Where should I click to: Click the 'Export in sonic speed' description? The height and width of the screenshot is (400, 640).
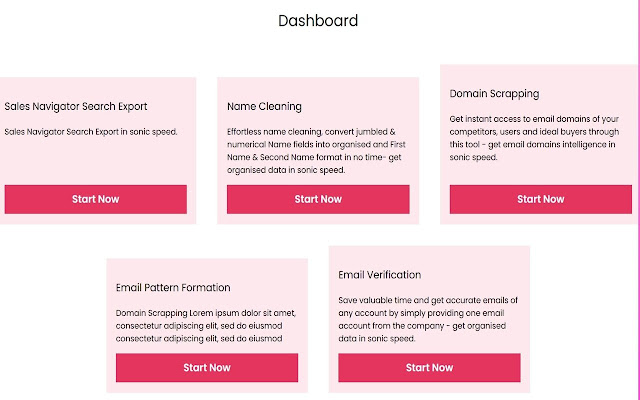tap(91, 131)
